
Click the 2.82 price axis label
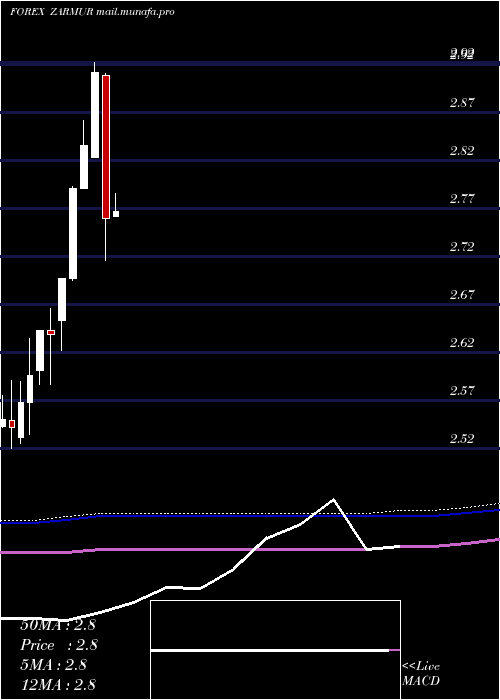(462, 150)
